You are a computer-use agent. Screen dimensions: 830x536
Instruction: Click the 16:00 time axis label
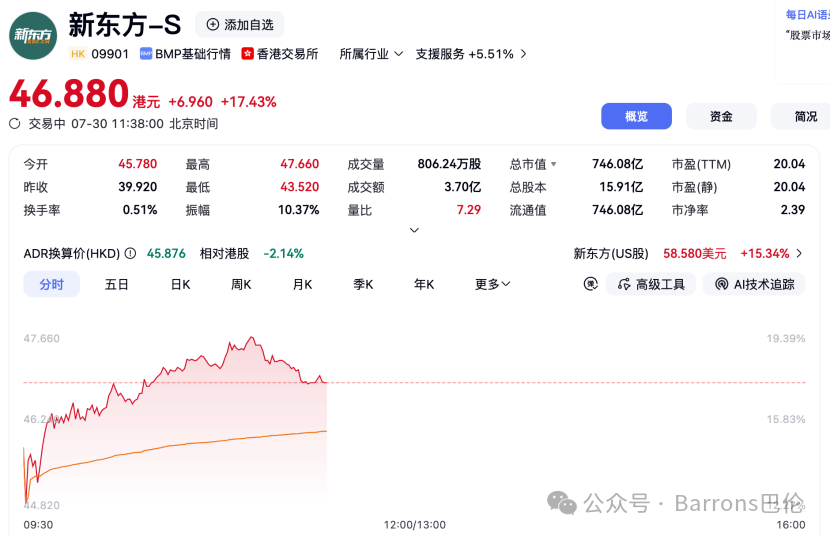point(791,525)
